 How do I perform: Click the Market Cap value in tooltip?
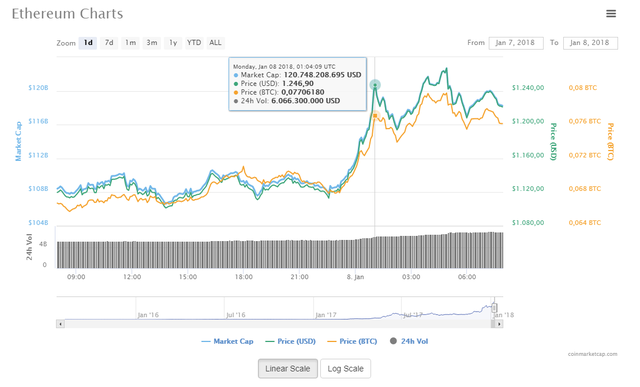click(322, 75)
